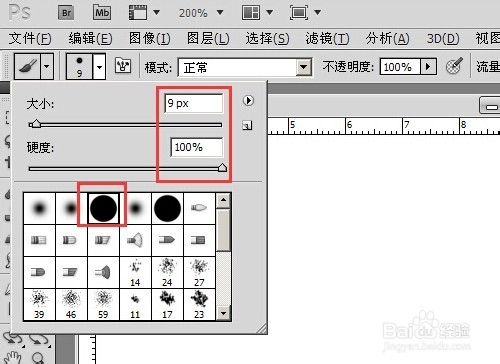The height and width of the screenshot is (364, 500).
Task: Toggle tablet pressure for opacity icon
Action: (454, 66)
